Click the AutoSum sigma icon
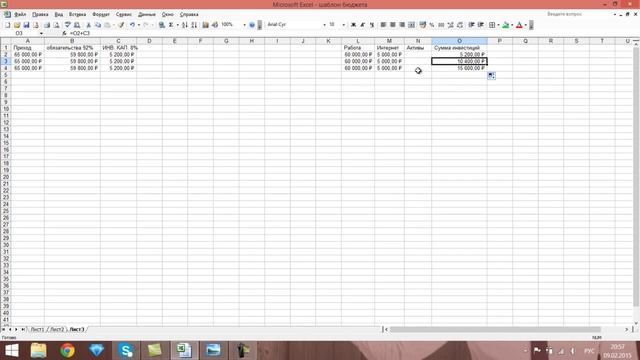This screenshot has width=640, height=360. (x=171, y=25)
